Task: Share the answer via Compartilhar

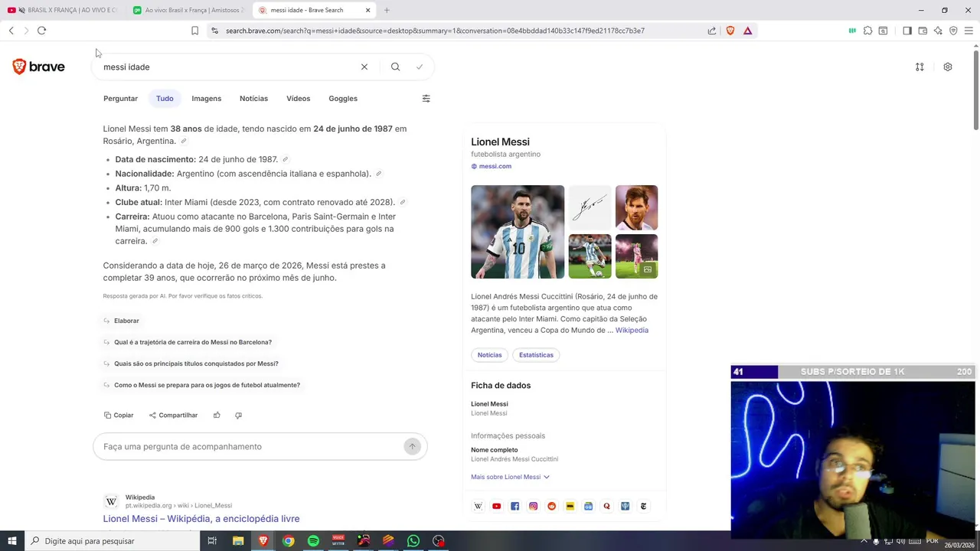Action: click(x=173, y=415)
